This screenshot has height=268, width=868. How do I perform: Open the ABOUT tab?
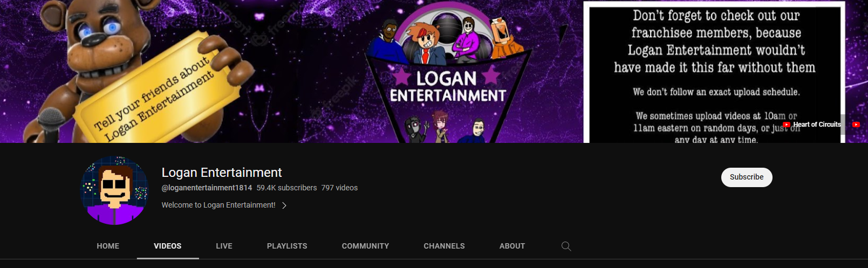(x=512, y=246)
